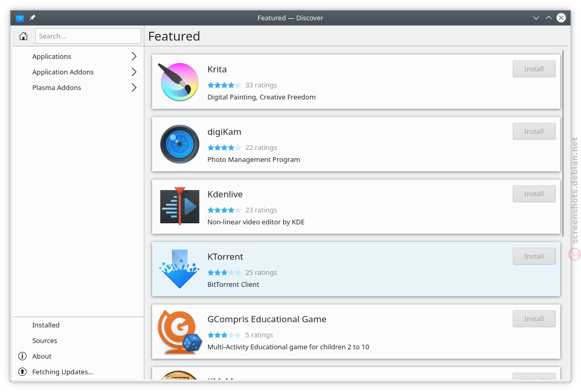
Task: Open the Applications category
Action: pyautogui.click(x=78, y=56)
